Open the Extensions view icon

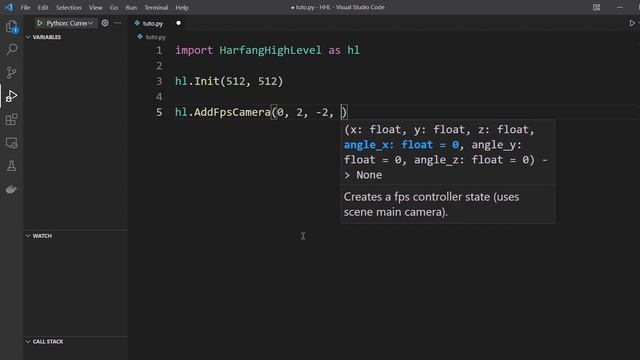coord(11,119)
